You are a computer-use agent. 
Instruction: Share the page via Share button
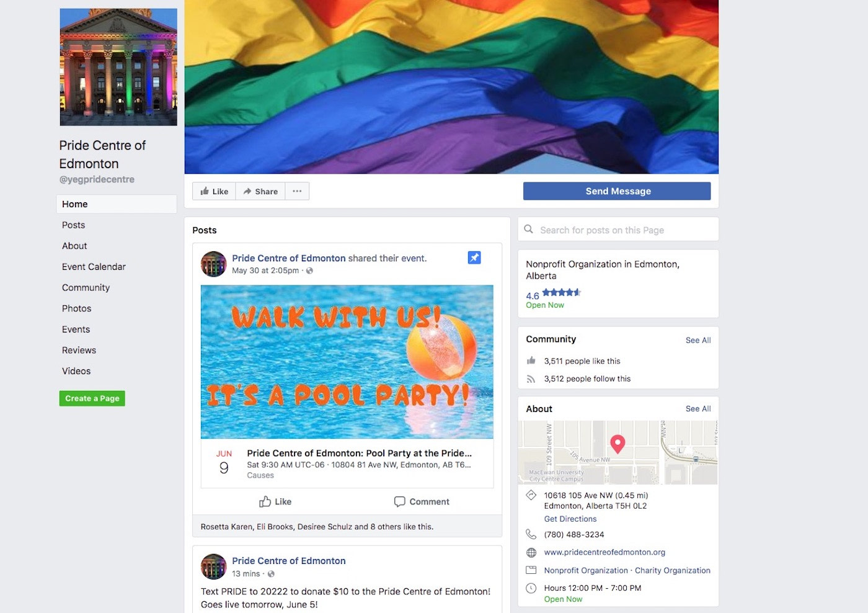click(260, 191)
